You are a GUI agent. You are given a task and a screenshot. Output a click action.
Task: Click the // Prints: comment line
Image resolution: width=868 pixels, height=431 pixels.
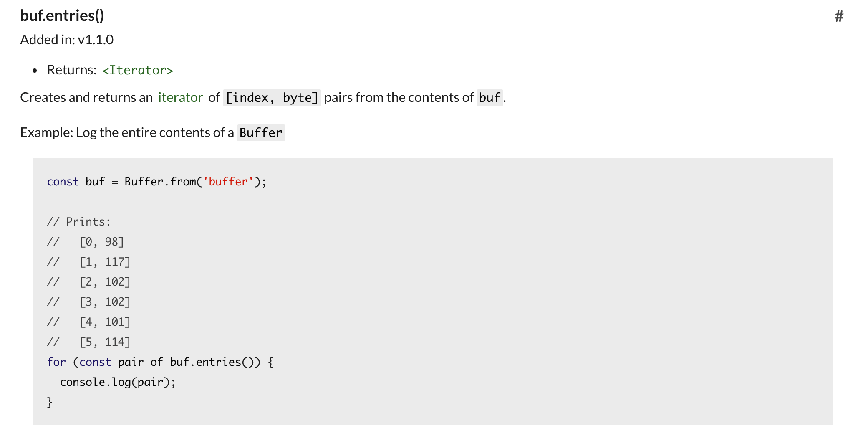pos(79,222)
